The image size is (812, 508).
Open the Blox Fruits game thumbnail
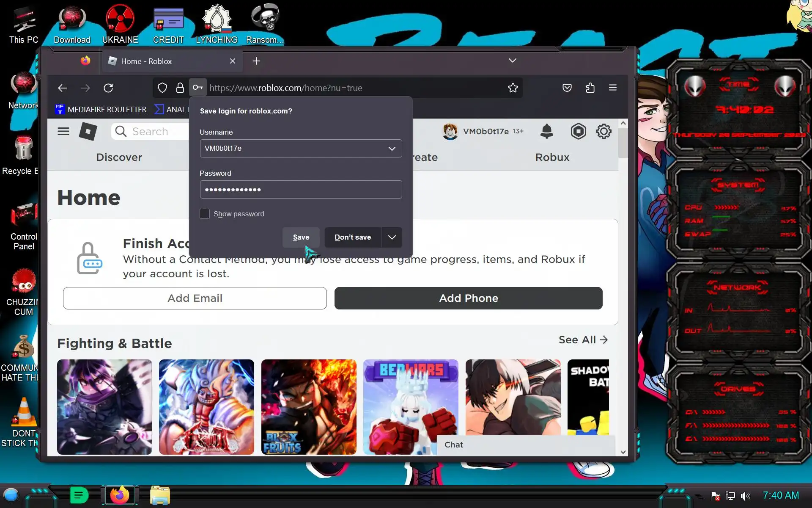click(308, 406)
